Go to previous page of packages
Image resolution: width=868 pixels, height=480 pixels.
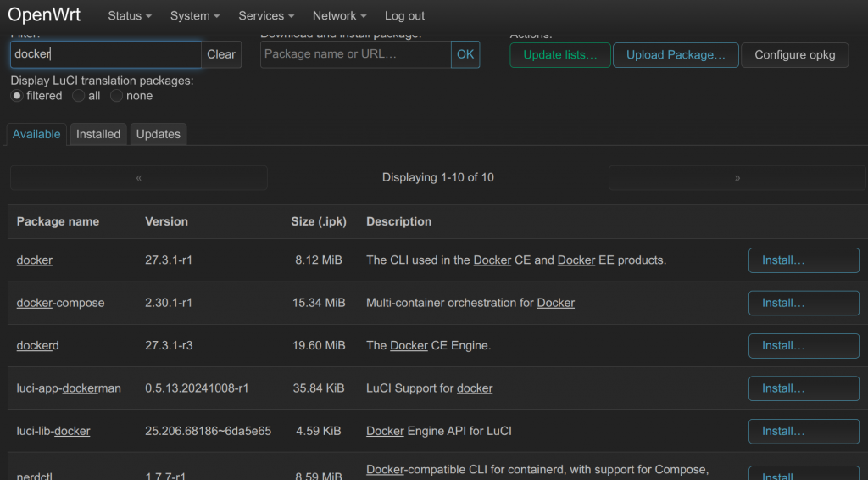coord(139,178)
